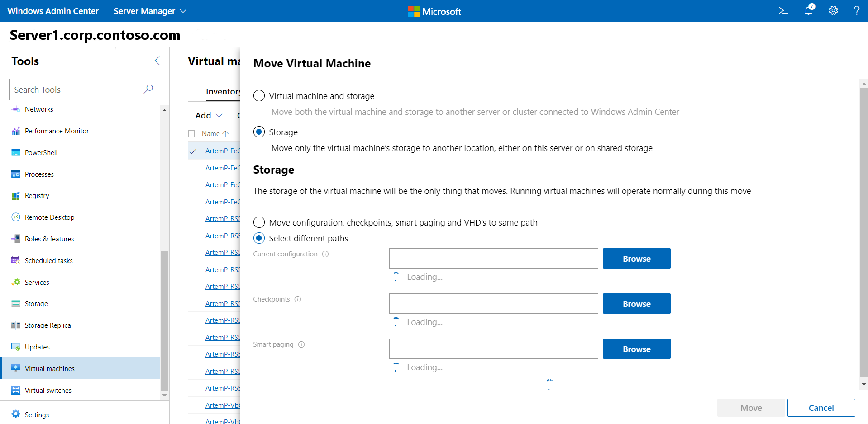Open the PowerShell console icon in header
This screenshot has height=424, width=868.
coord(783,11)
